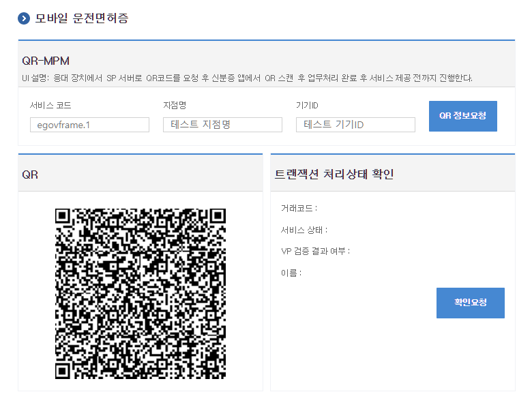This screenshot has height=407, width=532.
Task: Click the QR code image
Action: pyautogui.click(x=140, y=293)
